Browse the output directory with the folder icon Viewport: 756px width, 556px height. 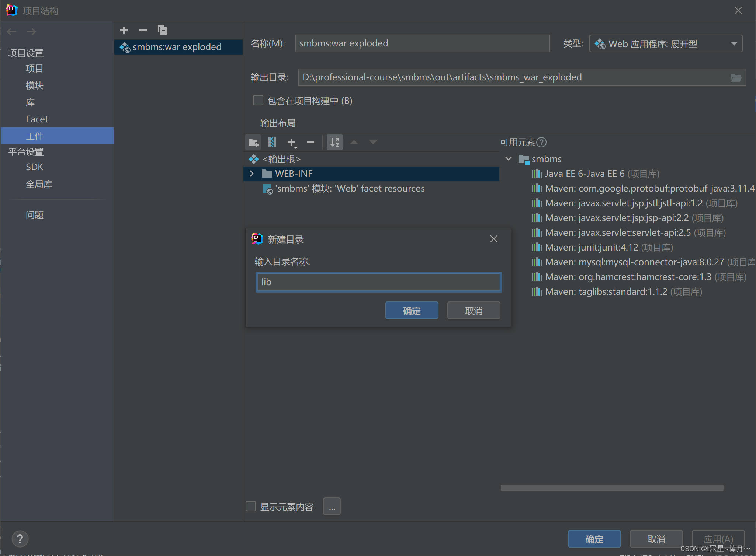click(736, 77)
